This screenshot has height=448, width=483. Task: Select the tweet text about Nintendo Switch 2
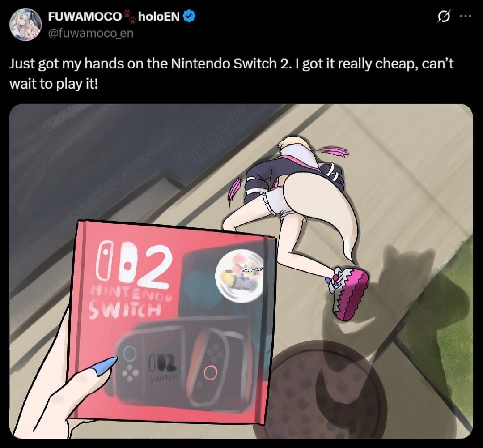click(x=231, y=73)
